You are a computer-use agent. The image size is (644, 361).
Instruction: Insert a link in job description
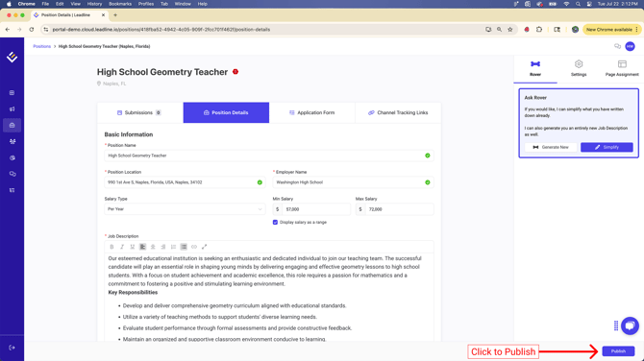194,247
